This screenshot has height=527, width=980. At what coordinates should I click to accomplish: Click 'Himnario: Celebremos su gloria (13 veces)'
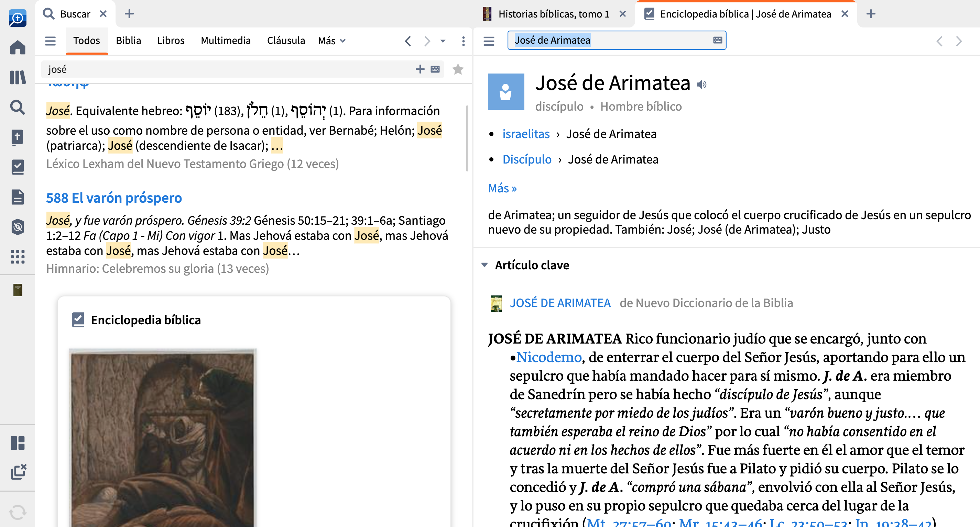coord(157,269)
